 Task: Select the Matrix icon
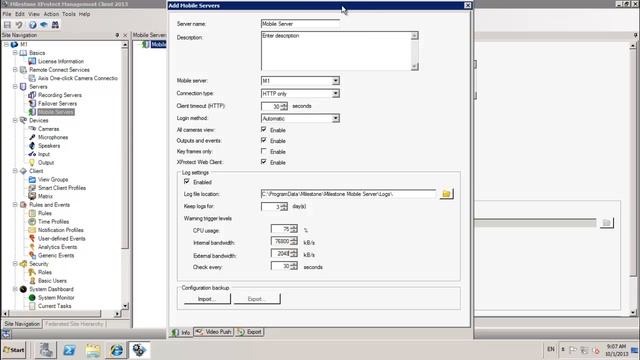32,196
